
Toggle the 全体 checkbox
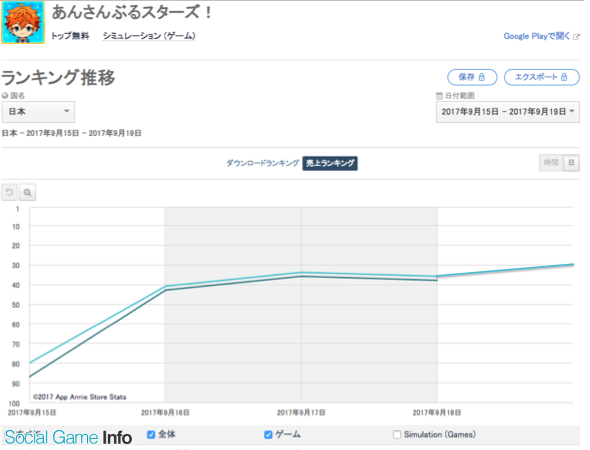pos(151,435)
